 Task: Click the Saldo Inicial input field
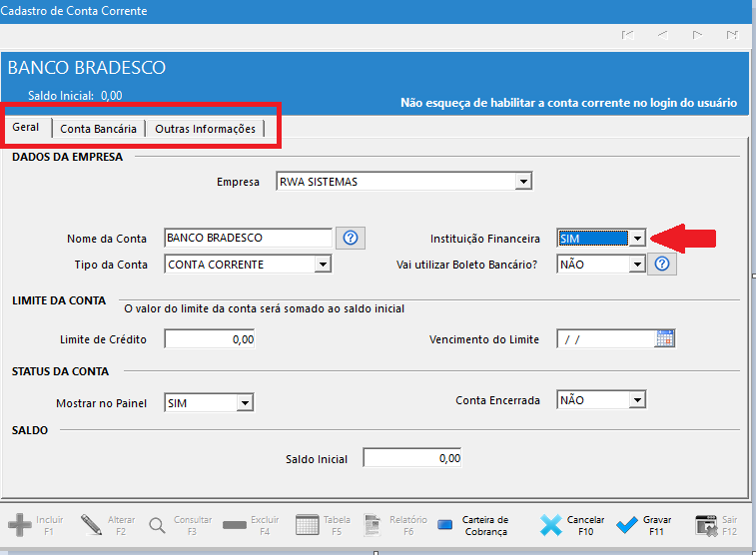point(412,458)
